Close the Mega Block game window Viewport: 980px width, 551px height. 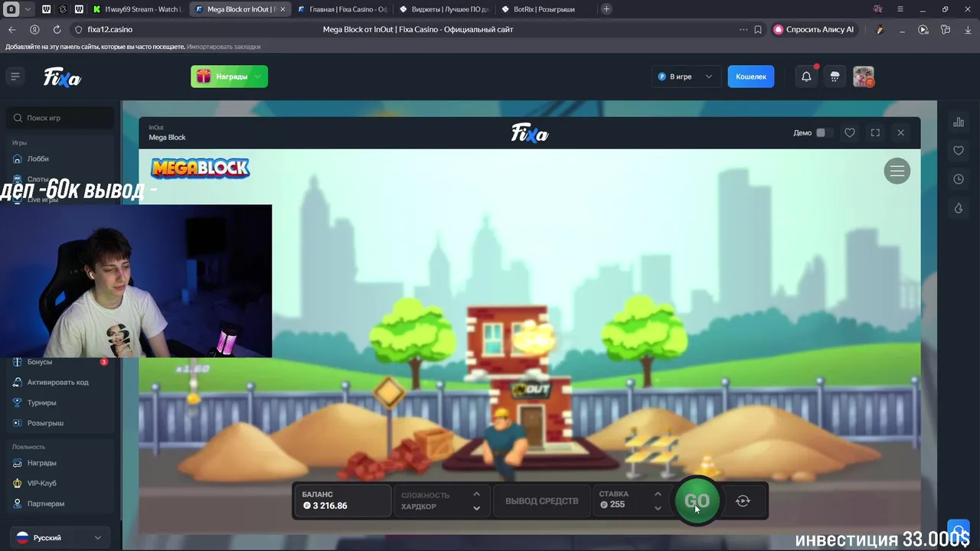(x=900, y=132)
